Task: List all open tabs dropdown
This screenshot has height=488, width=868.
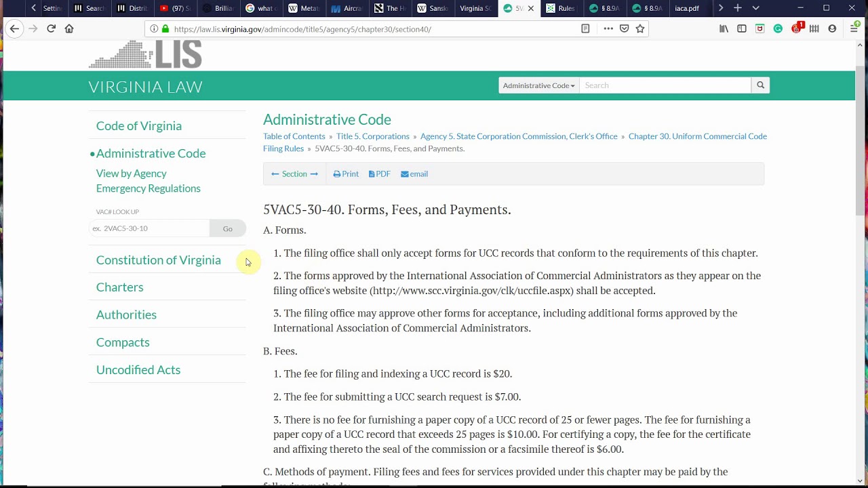Action: click(755, 8)
